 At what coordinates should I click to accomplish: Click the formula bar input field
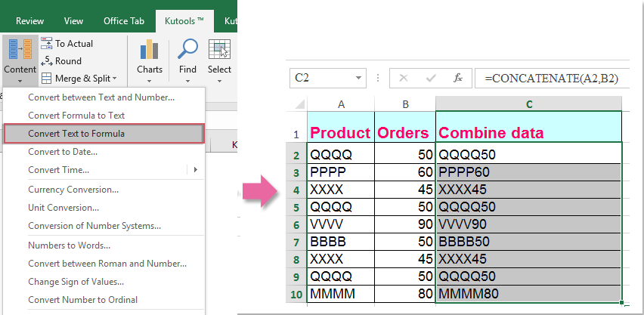(x=556, y=78)
